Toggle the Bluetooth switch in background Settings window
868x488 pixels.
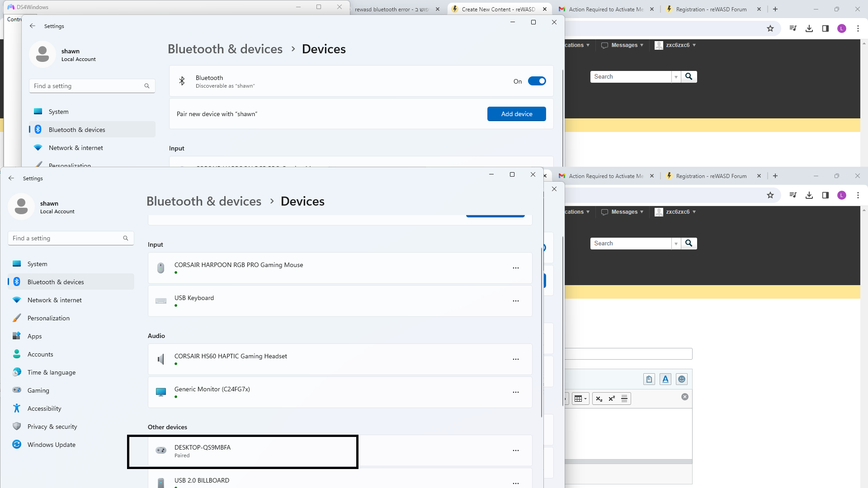[537, 81]
